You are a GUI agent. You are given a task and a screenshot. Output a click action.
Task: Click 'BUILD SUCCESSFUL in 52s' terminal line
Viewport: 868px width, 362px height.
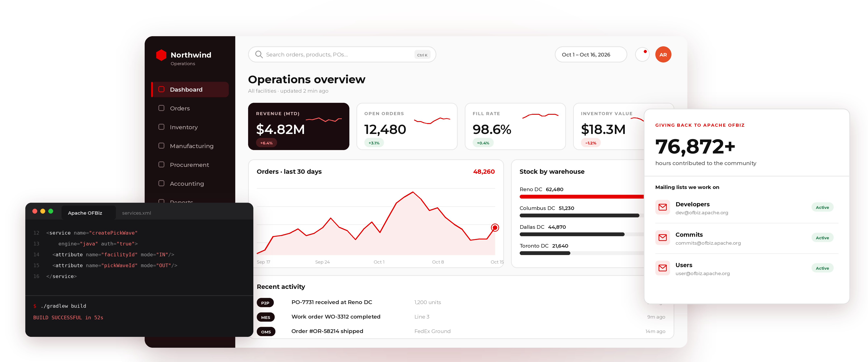[68, 317]
